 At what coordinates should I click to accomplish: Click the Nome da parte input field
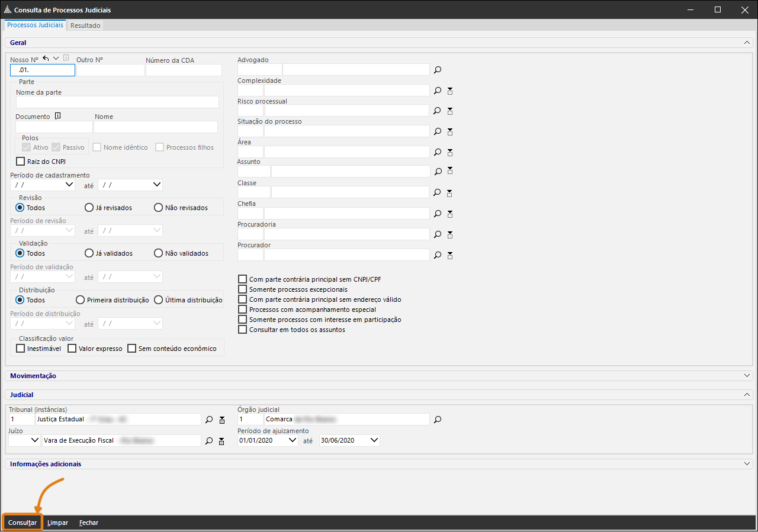tap(117, 102)
